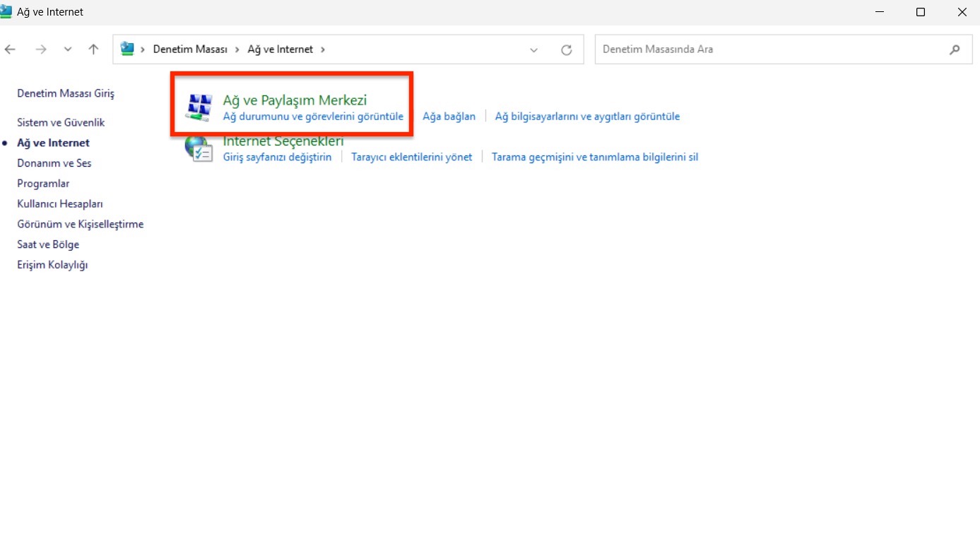Open Kullanıcı Hesapları category
This screenshot has width=980, height=546.
pos(60,204)
